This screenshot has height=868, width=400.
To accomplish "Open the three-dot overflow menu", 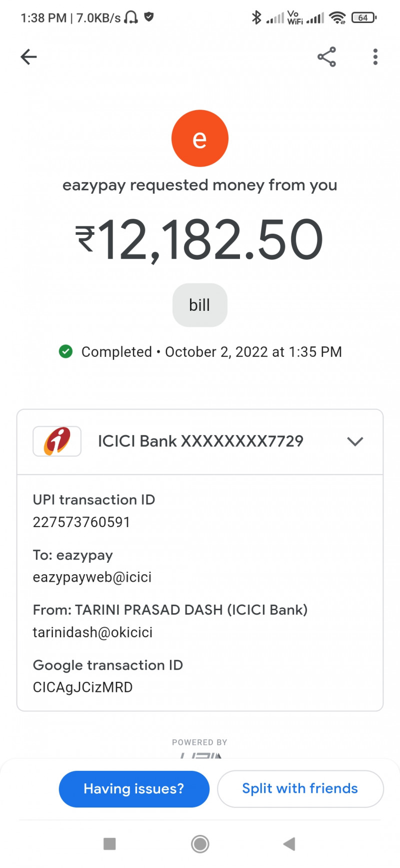I will pyautogui.click(x=375, y=57).
